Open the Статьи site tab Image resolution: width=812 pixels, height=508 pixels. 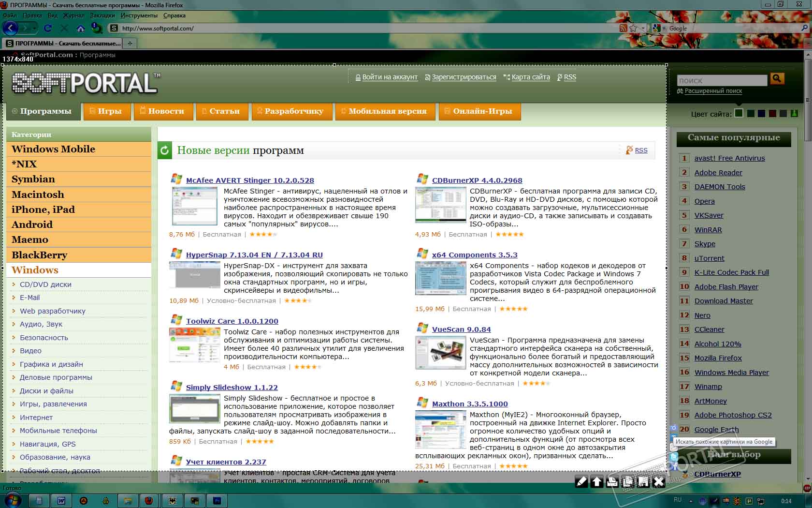click(x=222, y=111)
